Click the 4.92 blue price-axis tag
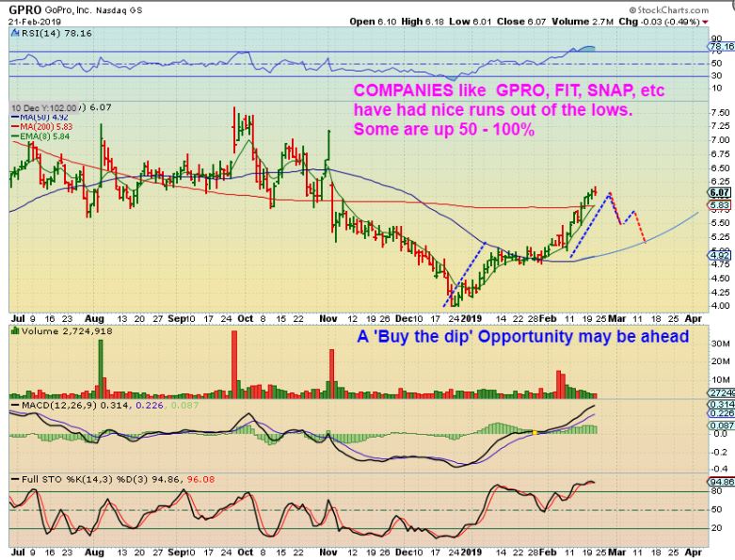This screenshot has width=735, height=560. (719, 255)
